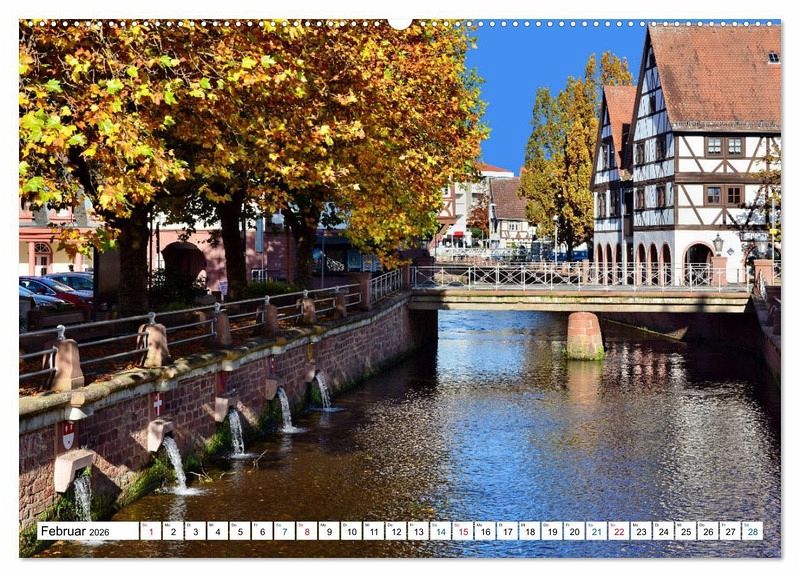Select date 17 in the calendar strip
This screenshot has height=577, width=800.
507,531
